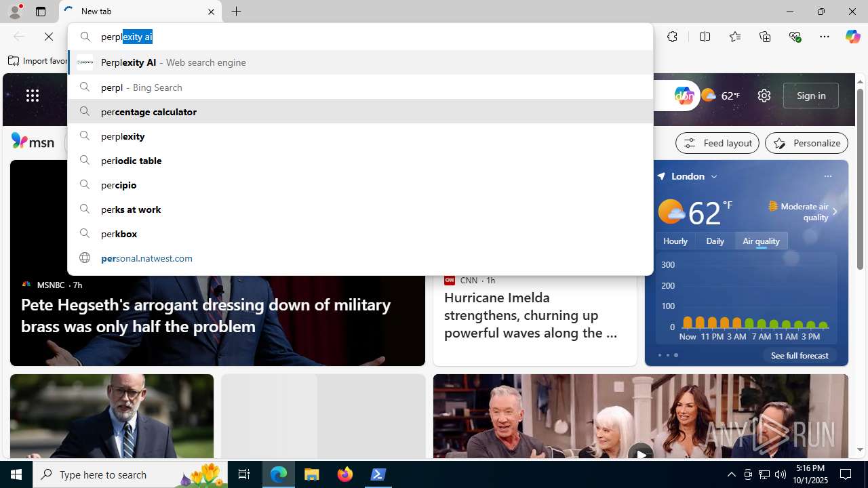
Task: Select the Perplexity AI web search engine suggestion
Action: (360, 62)
